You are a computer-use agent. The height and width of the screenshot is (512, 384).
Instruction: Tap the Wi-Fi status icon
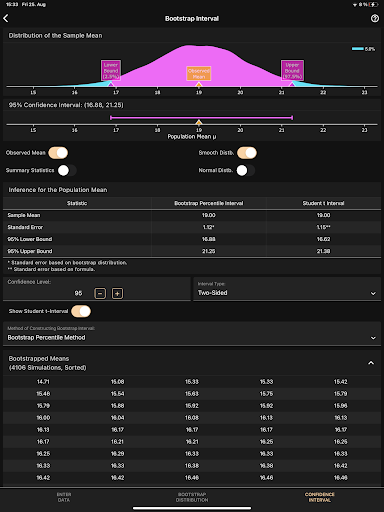pyautogui.click(x=355, y=5)
